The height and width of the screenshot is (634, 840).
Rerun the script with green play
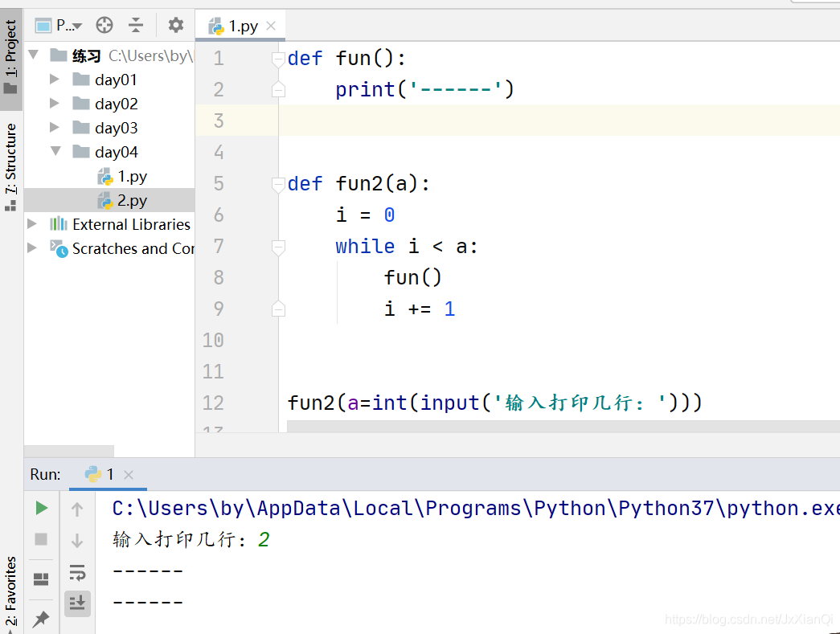(x=41, y=508)
